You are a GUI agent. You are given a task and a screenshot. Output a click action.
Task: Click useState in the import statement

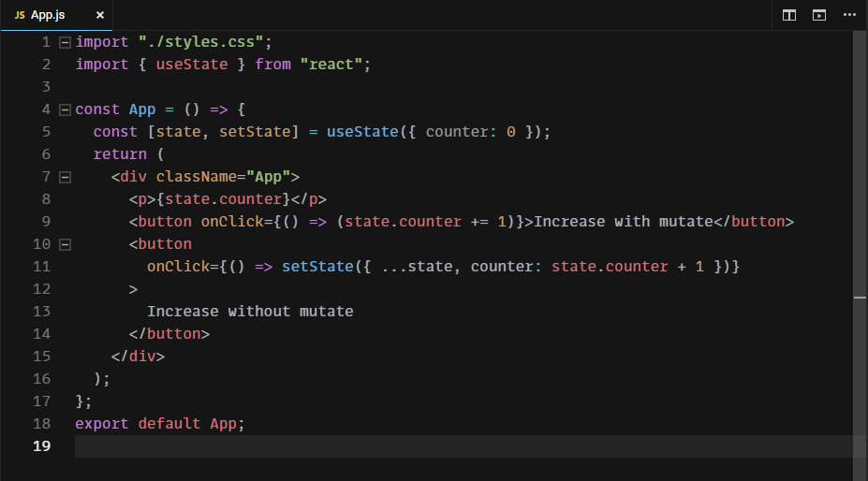tap(192, 65)
